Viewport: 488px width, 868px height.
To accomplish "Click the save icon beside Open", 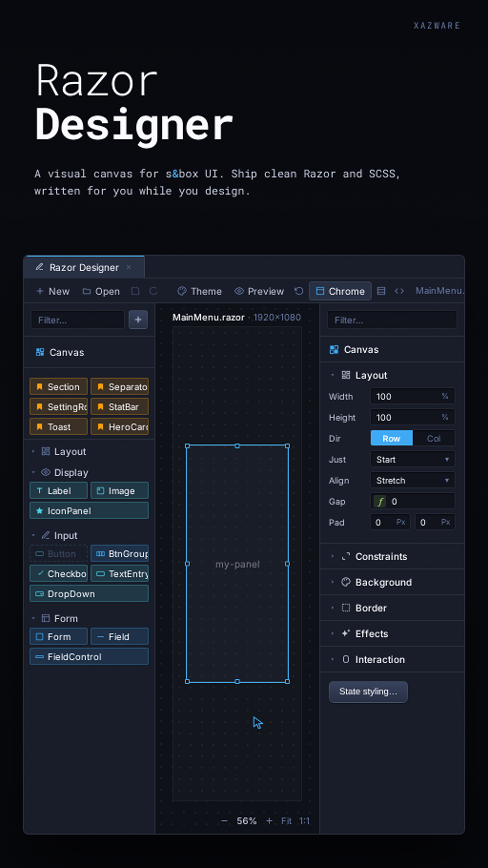I will click(x=135, y=291).
